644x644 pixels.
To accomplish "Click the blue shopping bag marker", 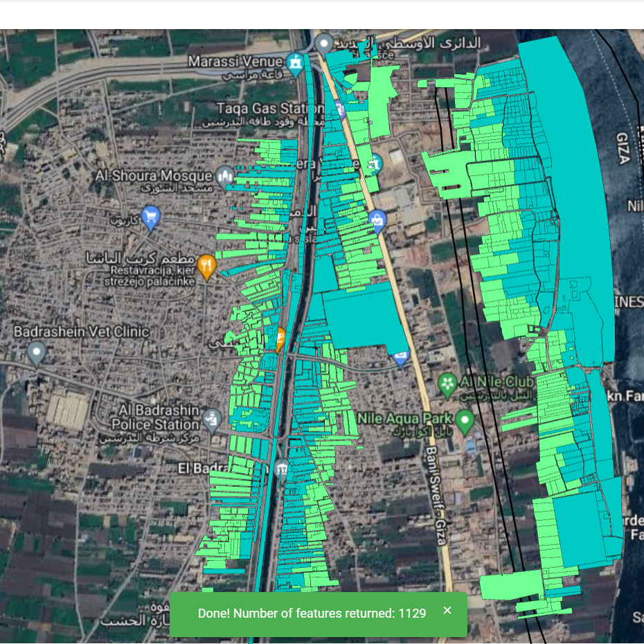I will coord(377,221).
